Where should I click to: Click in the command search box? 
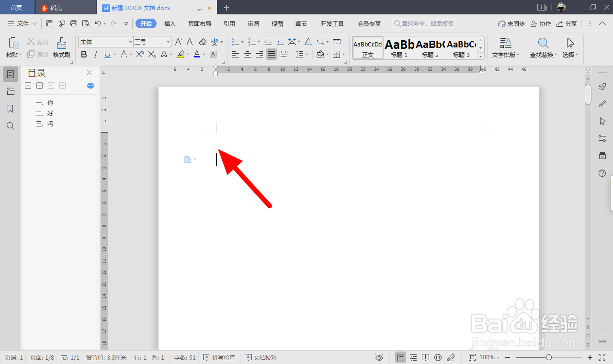[424, 23]
